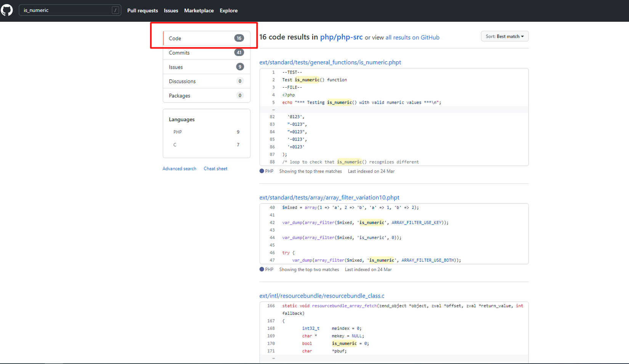Screen dimensions: 629x364
Task: View all results on GitHub
Action: (x=412, y=37)
